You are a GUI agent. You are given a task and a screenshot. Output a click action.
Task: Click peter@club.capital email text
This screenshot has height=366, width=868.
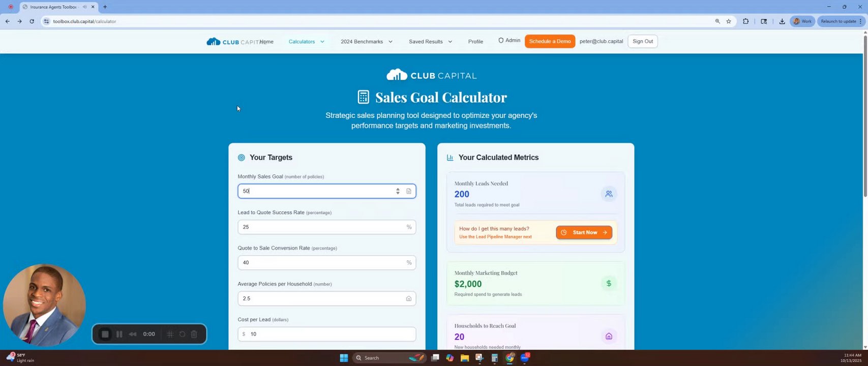coord(601,41)
